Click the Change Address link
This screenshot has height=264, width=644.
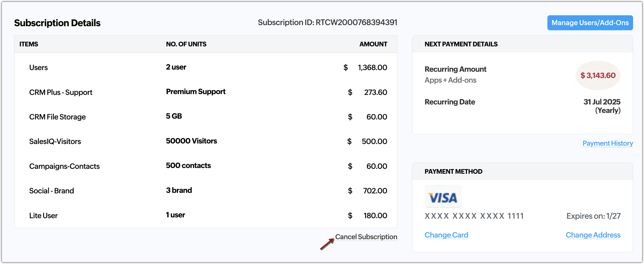coord(593,235)
